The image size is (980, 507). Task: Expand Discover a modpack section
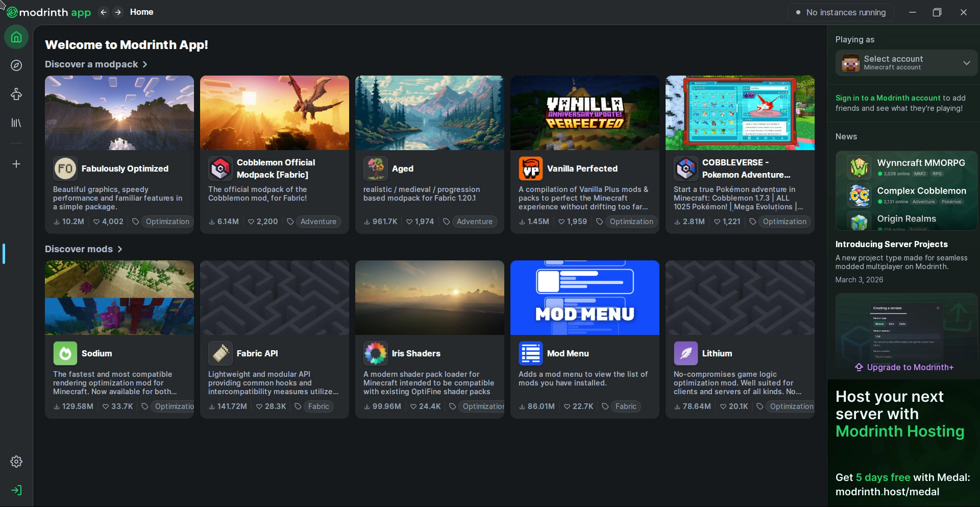[x=96, y=64]
